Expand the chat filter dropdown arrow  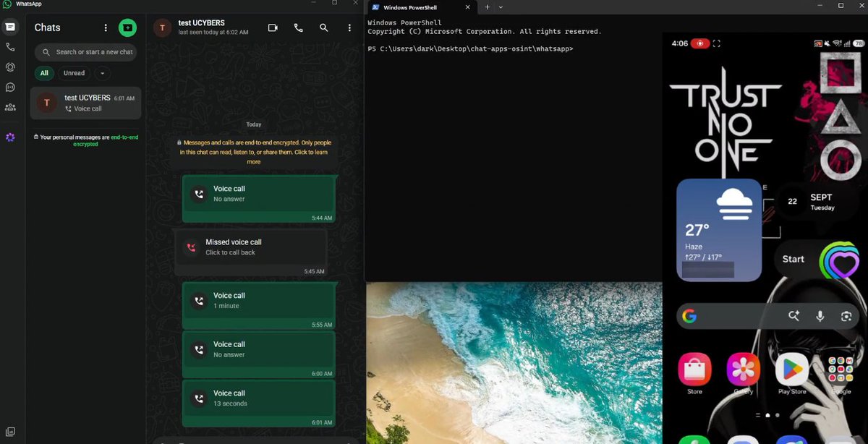pos(102,73)
